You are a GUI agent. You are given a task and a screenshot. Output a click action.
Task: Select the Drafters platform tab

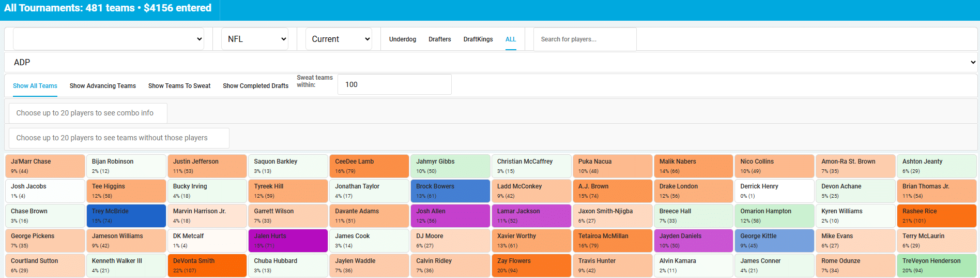pyautogui.click(x=439, y=39)
